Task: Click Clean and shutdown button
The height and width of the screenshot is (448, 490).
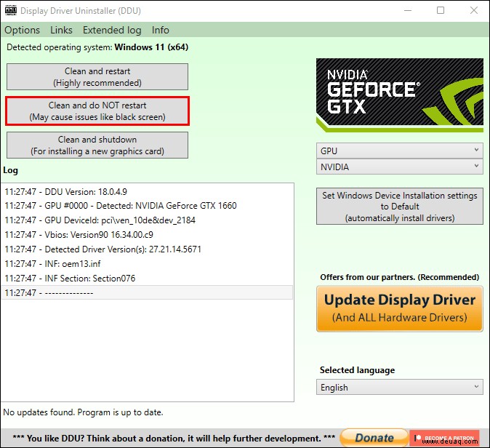Action: coord(97,145)
